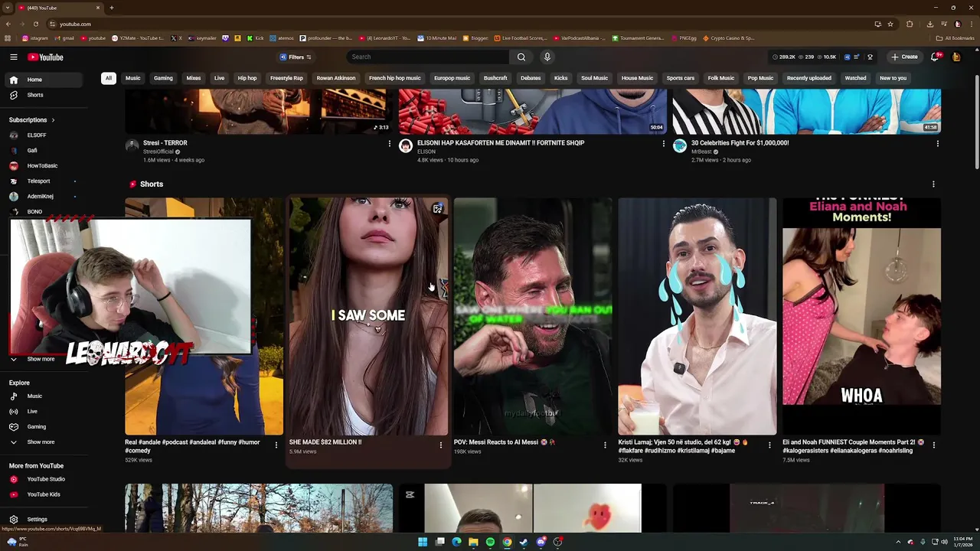Play the SHE MADE $82 MILLION short thumbnail
This screenshot has height=551, width=980.
click(x=368, y=316)
